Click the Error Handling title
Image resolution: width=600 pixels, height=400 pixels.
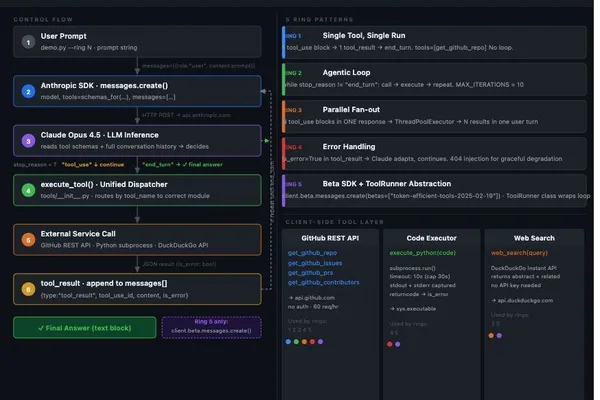coord(349,147)
